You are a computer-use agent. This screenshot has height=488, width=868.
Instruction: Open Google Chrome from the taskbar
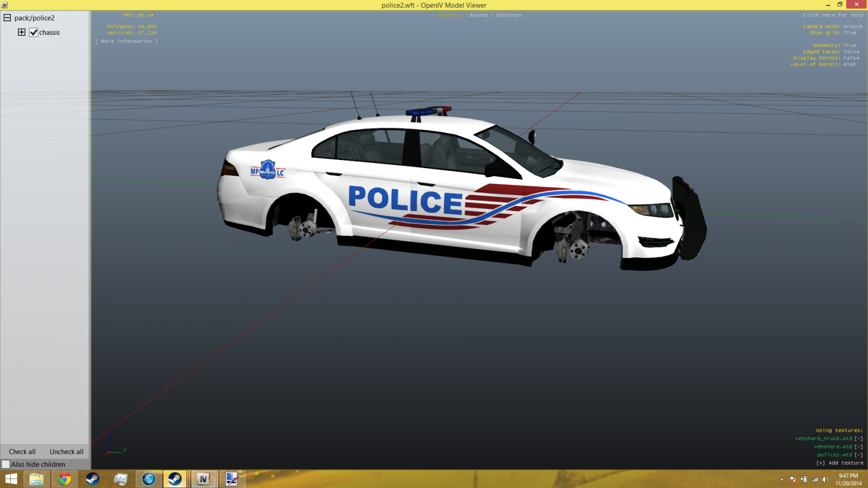pos(65,479)
